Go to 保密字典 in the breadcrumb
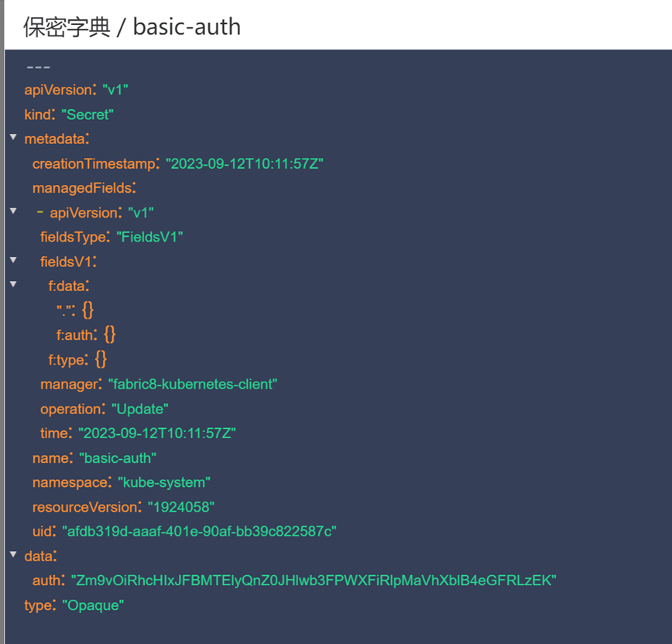This screenshot has width=672, height=644. point(67,27)
